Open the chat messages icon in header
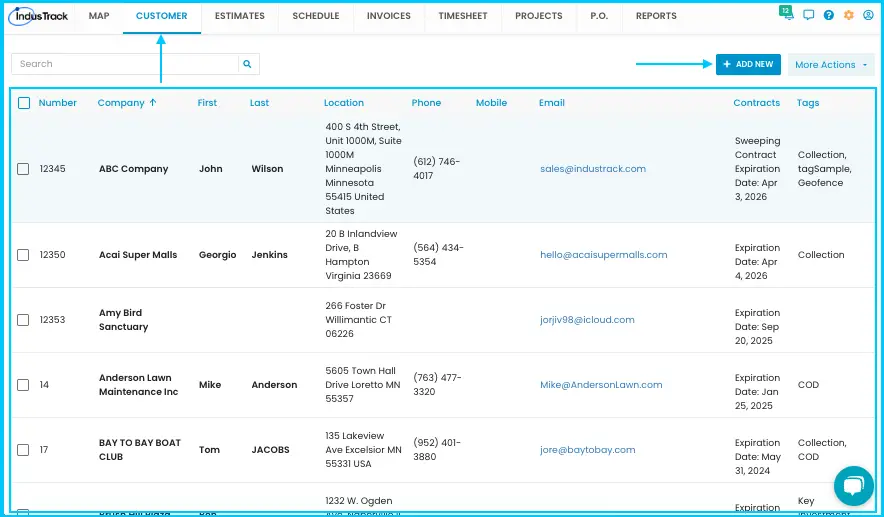884x517 pixels. 808,15
